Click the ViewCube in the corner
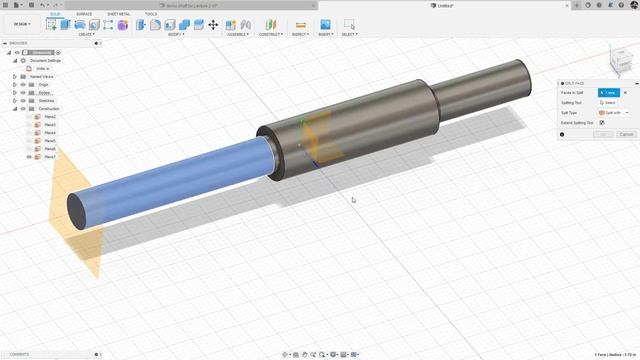Viewport: 640px width, 360px height. [x=621, y=60]
